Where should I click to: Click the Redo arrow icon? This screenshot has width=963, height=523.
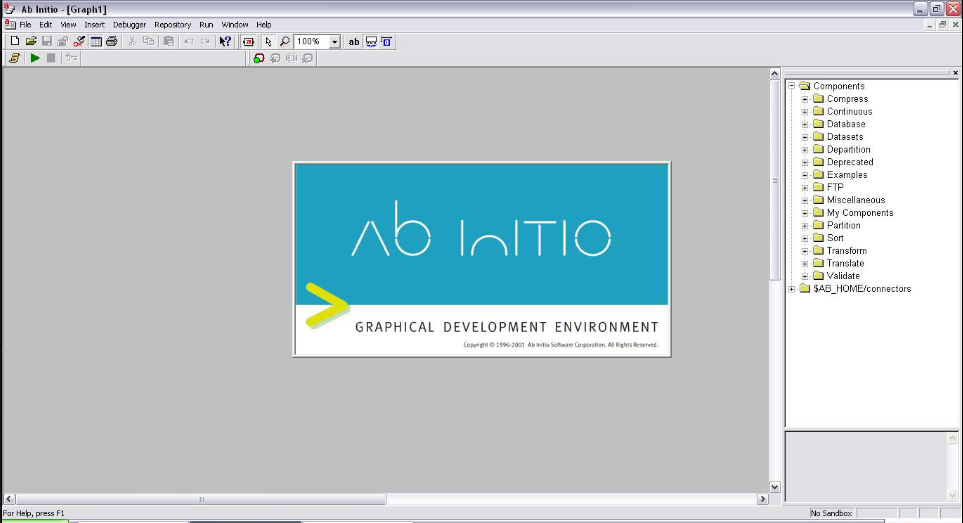205,41
